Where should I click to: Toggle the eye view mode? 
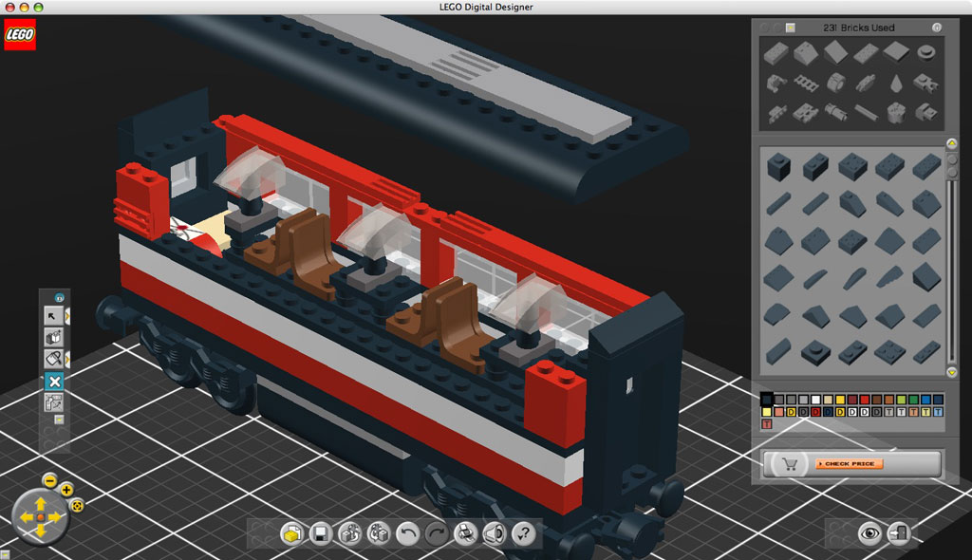871,533
